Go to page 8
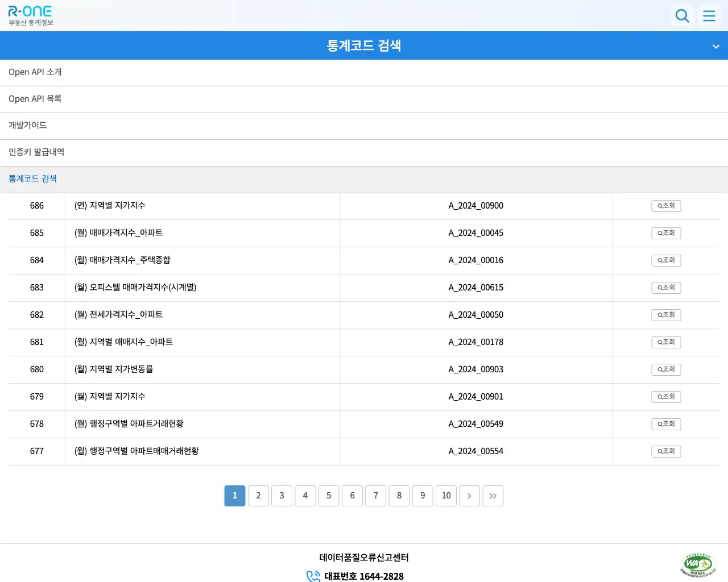728x582 pixels. (x=399, y=496)
